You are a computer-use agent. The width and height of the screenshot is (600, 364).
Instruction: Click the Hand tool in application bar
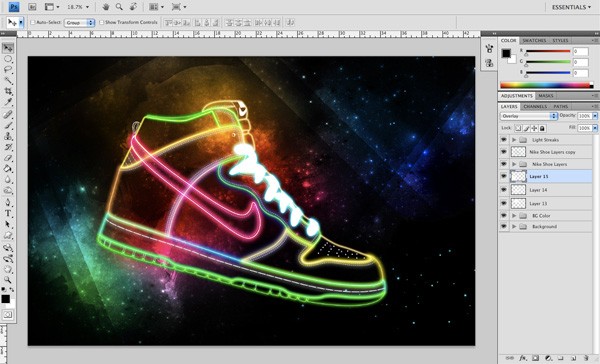click(x=106, y=7)
